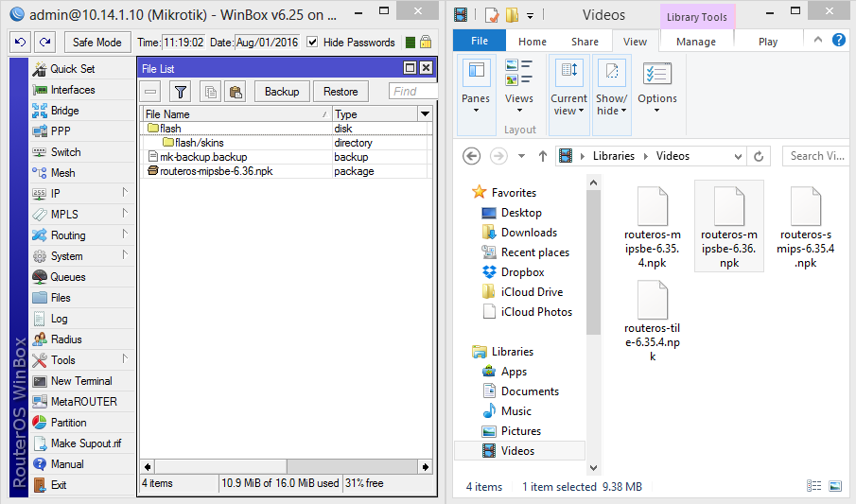Open Show/hide dropdown in ribbon
Screen dimensions: 856x504
(611, 95)
